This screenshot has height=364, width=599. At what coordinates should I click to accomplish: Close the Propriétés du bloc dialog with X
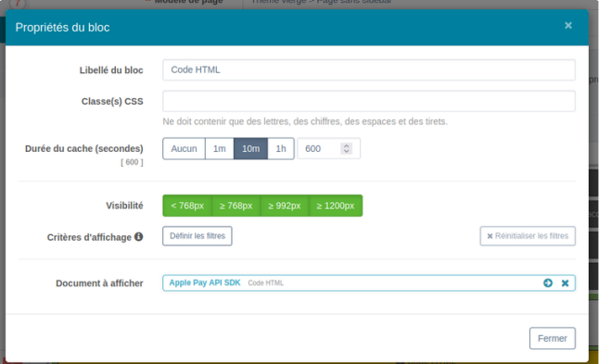(x=568, y=26)
